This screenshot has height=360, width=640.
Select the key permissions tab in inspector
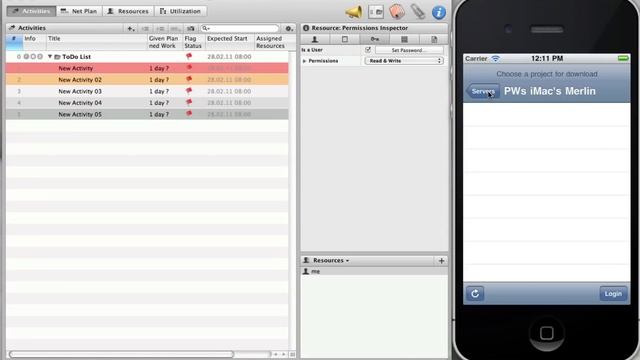pyautogui.click(x=374, y=39)
